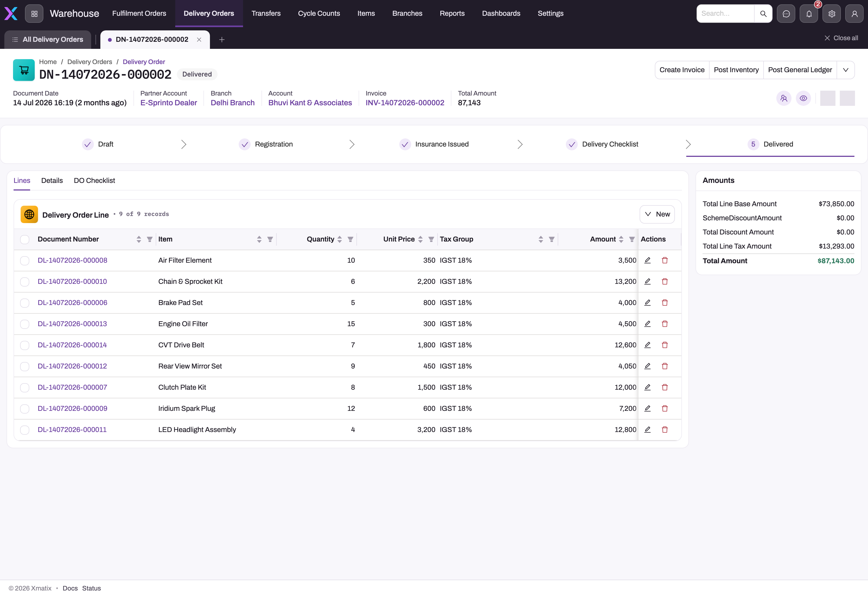Image resolution: width=868 pixels, height=597 pixels.
Task: Sort by Document Number column
Action: pyautogui.click(x=139, y=239)
